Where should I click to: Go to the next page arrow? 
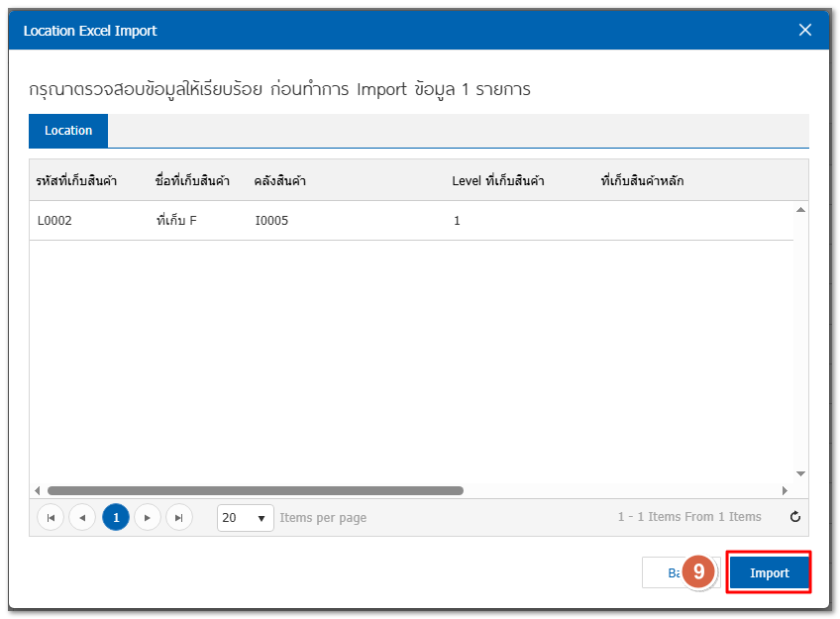click(x=148, y=517)
